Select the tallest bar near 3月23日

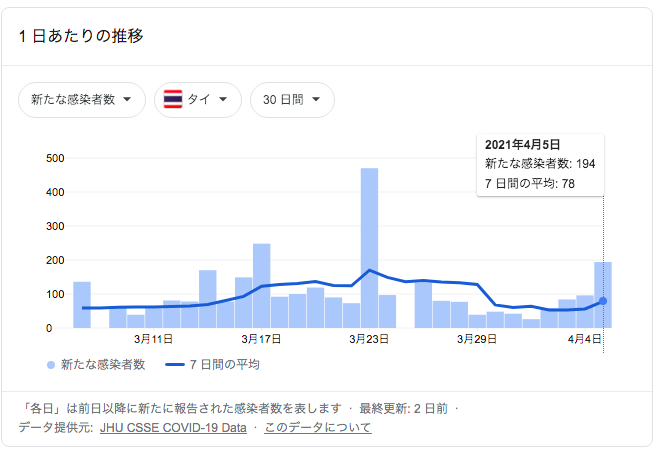(x=370, y=248)
